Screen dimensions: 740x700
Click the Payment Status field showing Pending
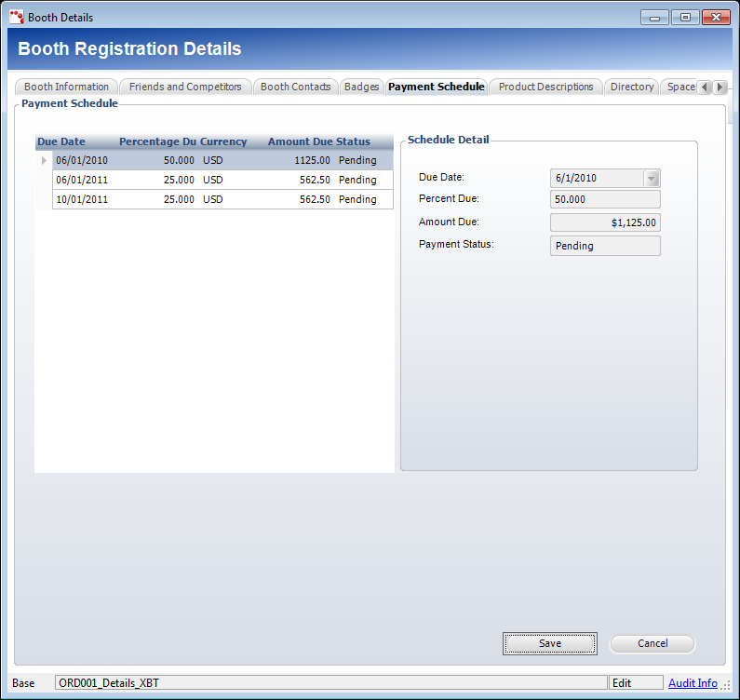pyautogui.click(x=605, y=246)
